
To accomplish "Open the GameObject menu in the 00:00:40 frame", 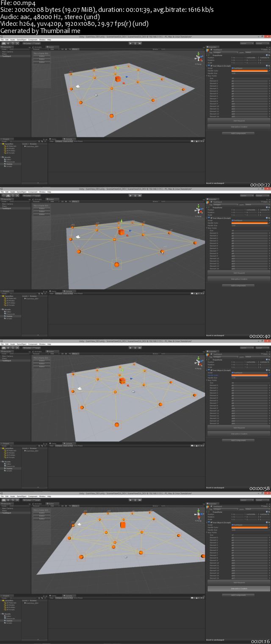I will (22, 192).
